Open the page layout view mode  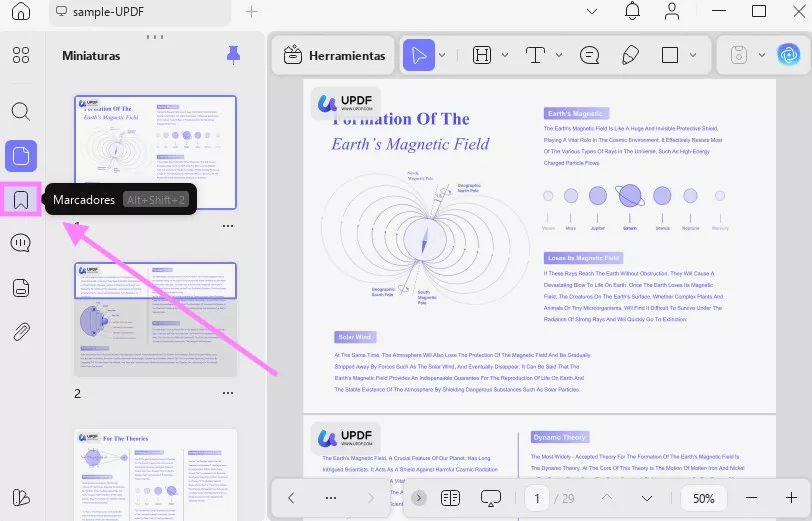(x=451, y=498)
